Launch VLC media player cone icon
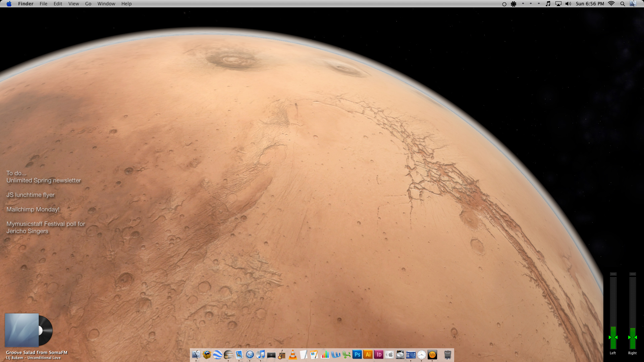The image size is (644, 362). click(293, 354)
